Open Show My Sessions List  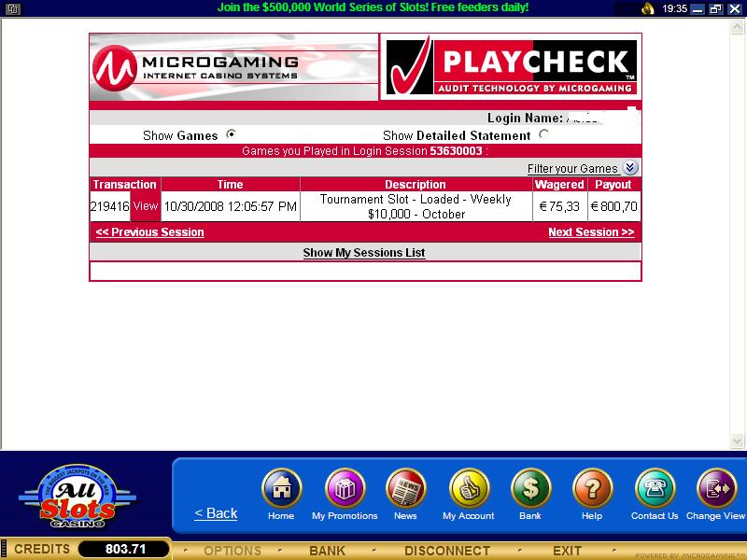click(364, 252)
